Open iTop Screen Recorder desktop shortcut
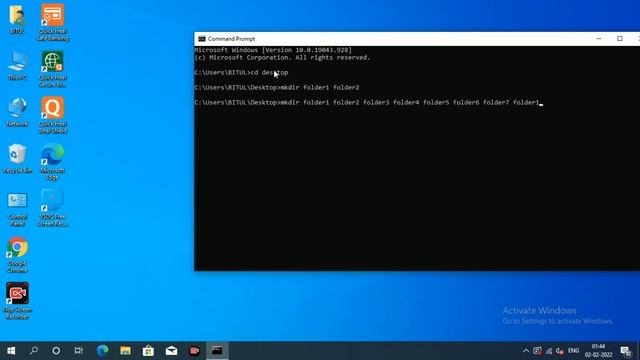The width and height of the screenshot is (640, 360). coord(17,301)
